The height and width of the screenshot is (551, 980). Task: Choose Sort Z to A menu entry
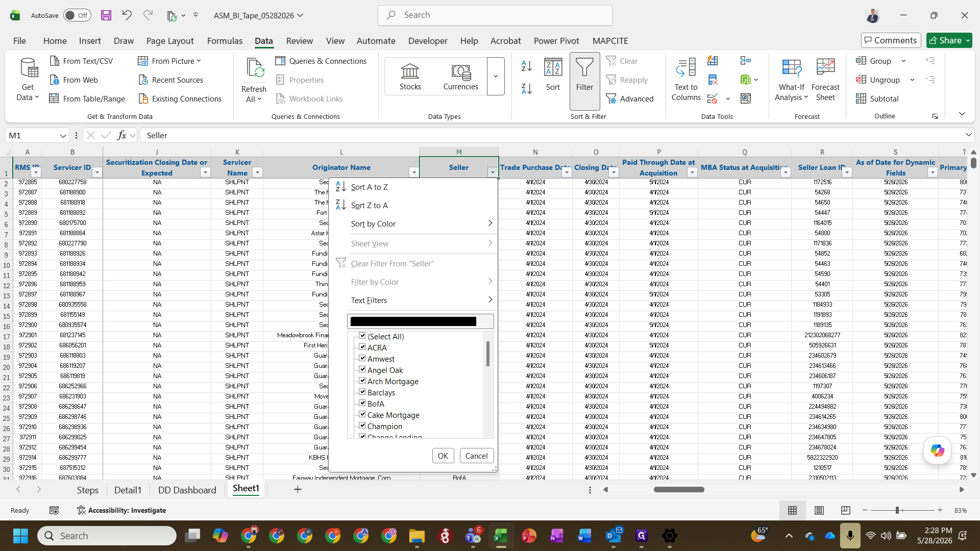[x=414, y=205]
